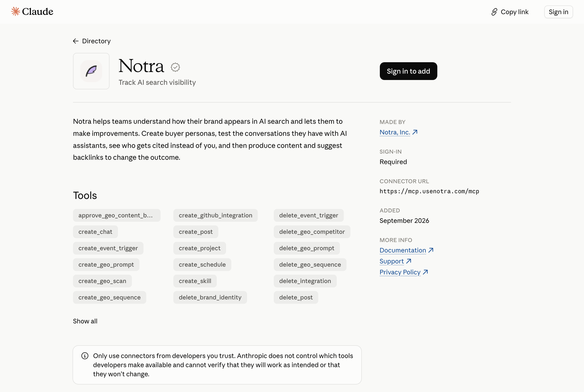The height and width of the screenshot is (392, 584).
Task: Click the back arrow beside Directory
Action: pos(76,41)
